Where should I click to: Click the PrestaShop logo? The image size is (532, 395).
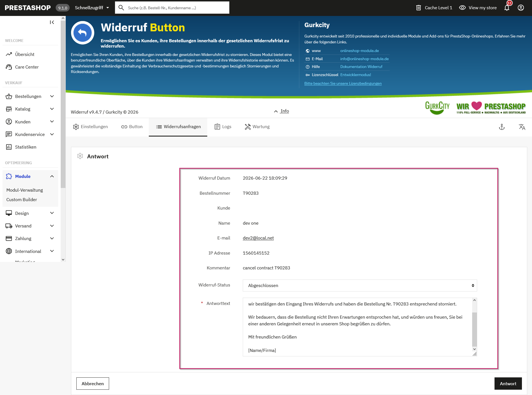28,8
